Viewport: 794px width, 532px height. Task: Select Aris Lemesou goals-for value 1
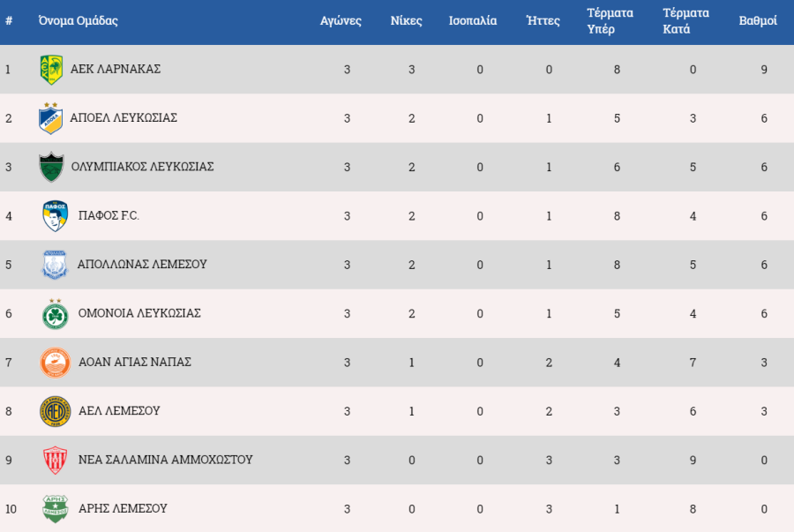(617, 509)
